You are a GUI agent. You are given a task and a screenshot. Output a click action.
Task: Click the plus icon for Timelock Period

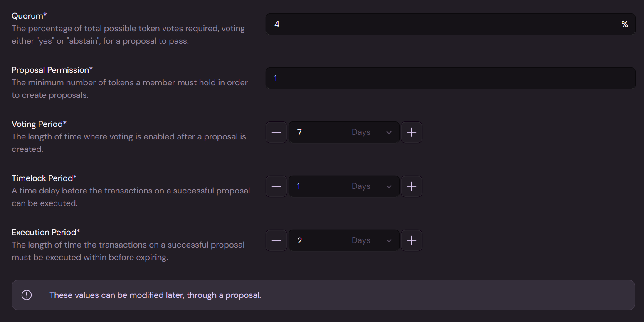click(x=412, y=186)
